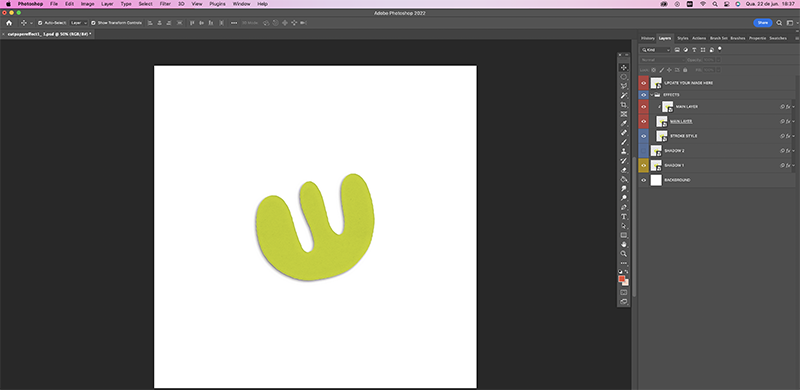This screenshot has height=390, width=800.
Task: Select the Path Selection tool
Action: pyautogui.click(x=623, y=226)
